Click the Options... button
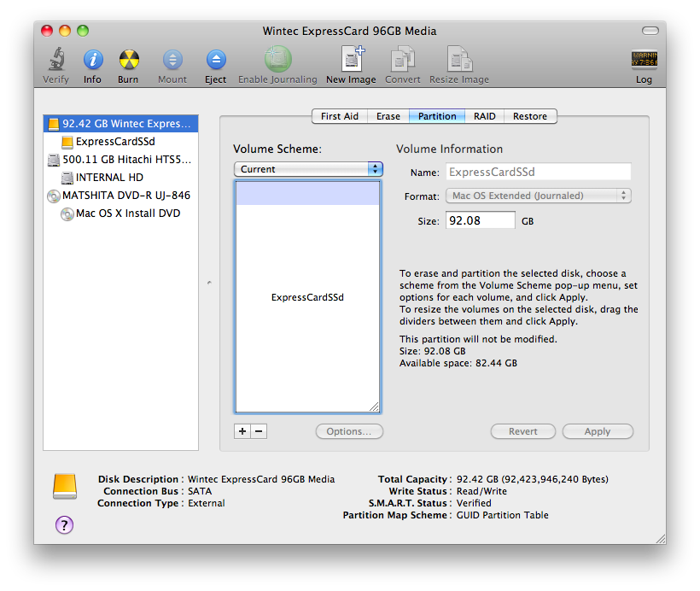The image size is (700, 591). [x=349, y=431]
